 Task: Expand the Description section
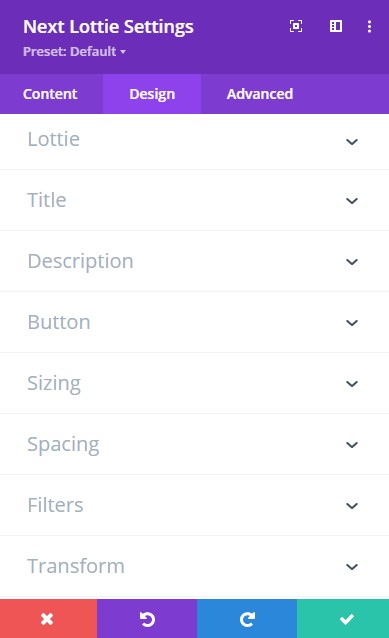pos(194,261)
